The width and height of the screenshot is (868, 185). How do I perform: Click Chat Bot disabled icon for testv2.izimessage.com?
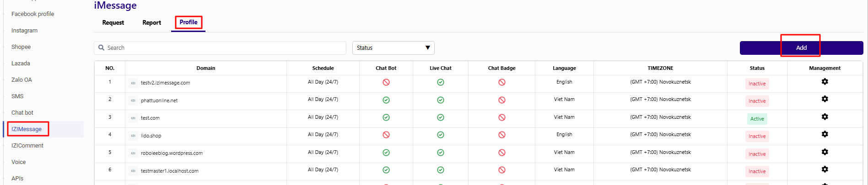386,82
